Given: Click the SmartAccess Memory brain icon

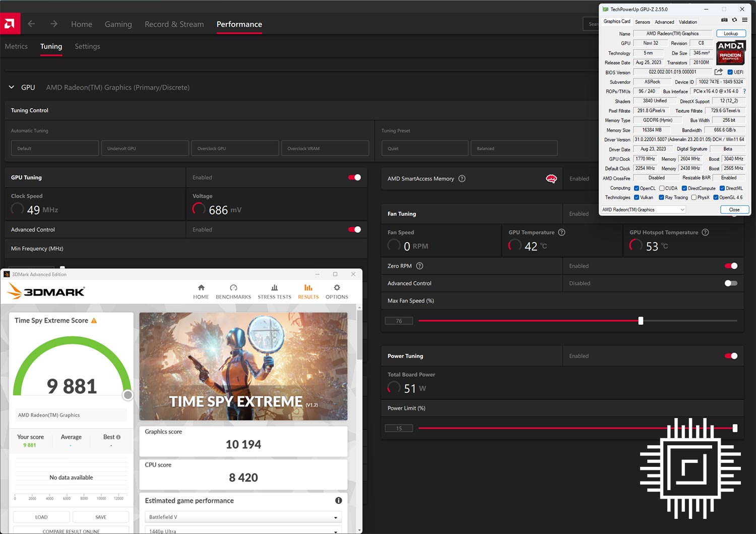Looking at the screenshot, I should [x=551, y=179].
